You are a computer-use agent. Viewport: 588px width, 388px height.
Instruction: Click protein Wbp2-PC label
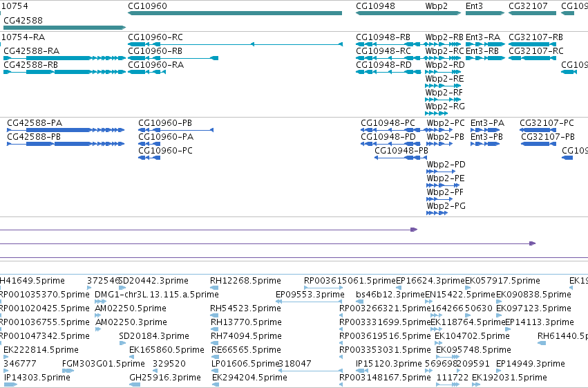click(446, 123)
